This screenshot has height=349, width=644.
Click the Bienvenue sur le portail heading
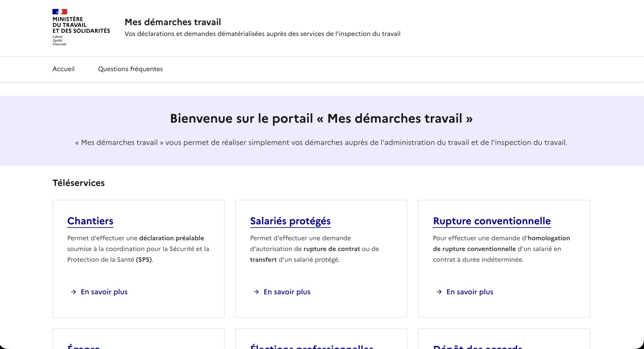321,119
